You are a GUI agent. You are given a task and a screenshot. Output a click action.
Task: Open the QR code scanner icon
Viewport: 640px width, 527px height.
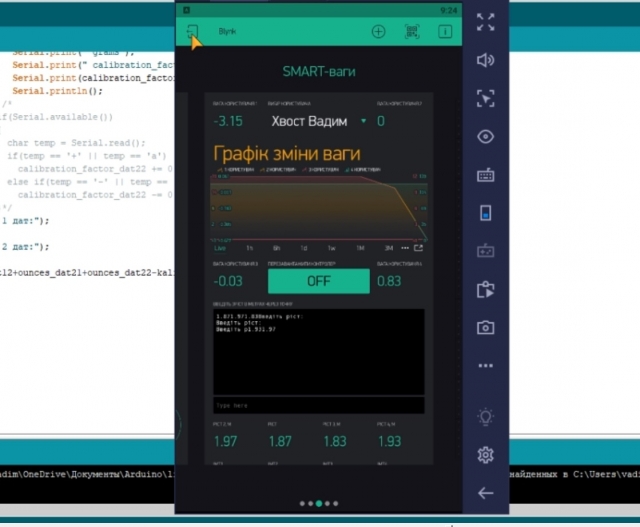pos(411,31)
